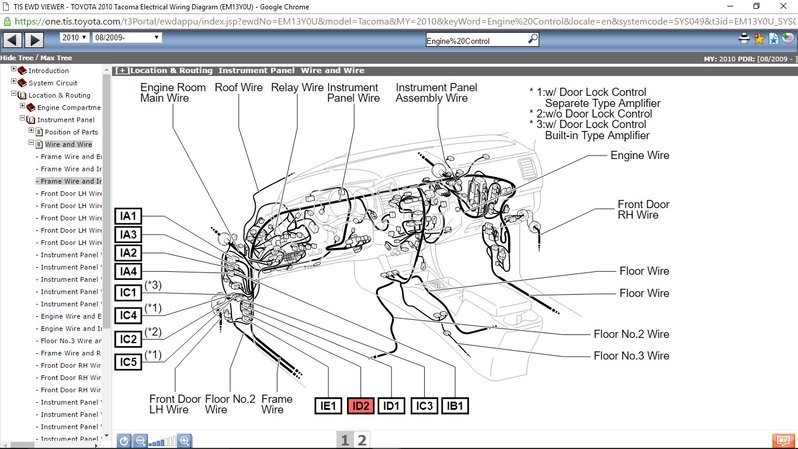Select connector IB1 in the diagram
798x449 pixels.
click(454, 406)
